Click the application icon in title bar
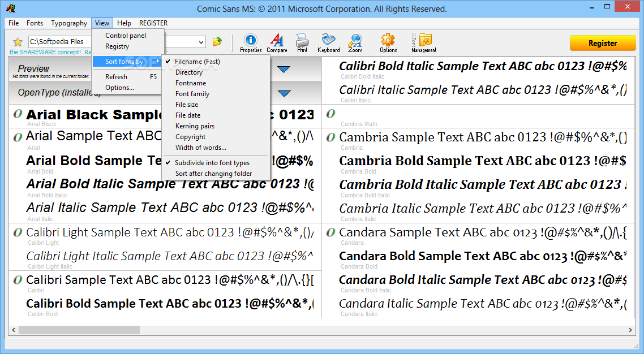This screenshot has height=354, width=644. tap(11, 8)
